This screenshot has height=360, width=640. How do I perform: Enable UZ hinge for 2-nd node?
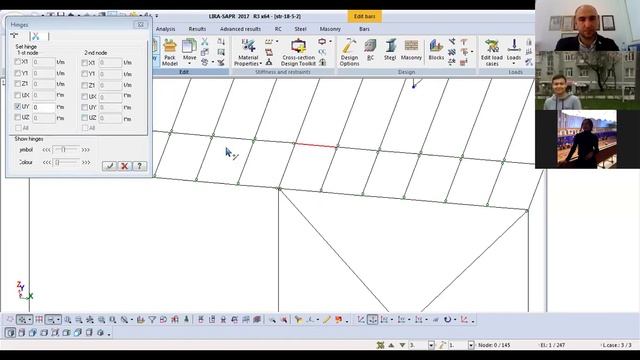[x=84, y=118]
